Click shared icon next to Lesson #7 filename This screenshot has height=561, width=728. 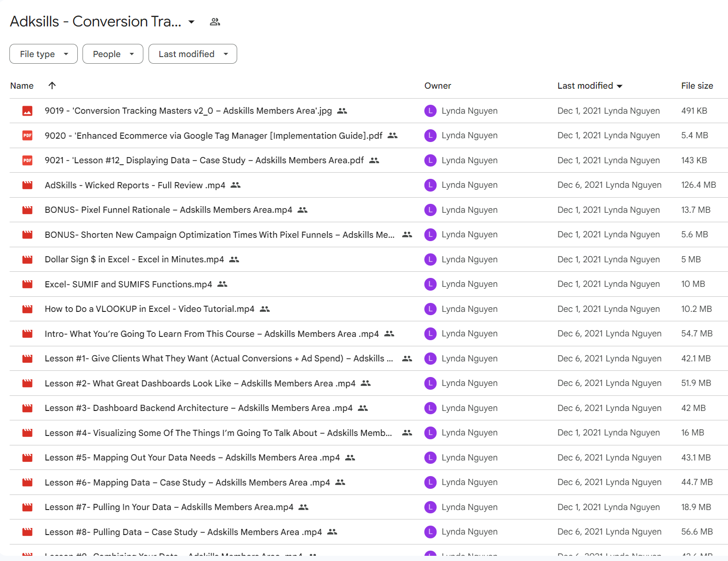tap(304, 507)
